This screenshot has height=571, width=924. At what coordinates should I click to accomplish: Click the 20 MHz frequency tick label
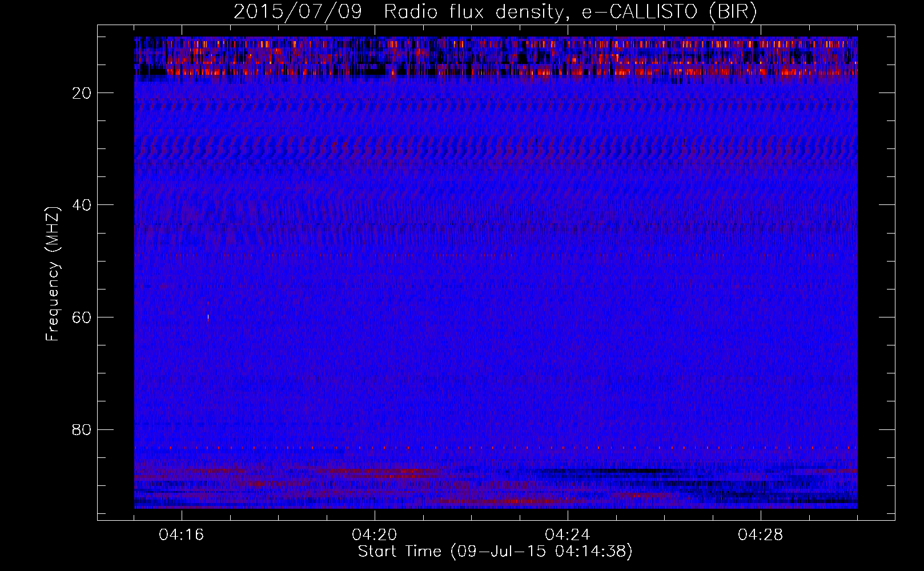coord(82,93)
